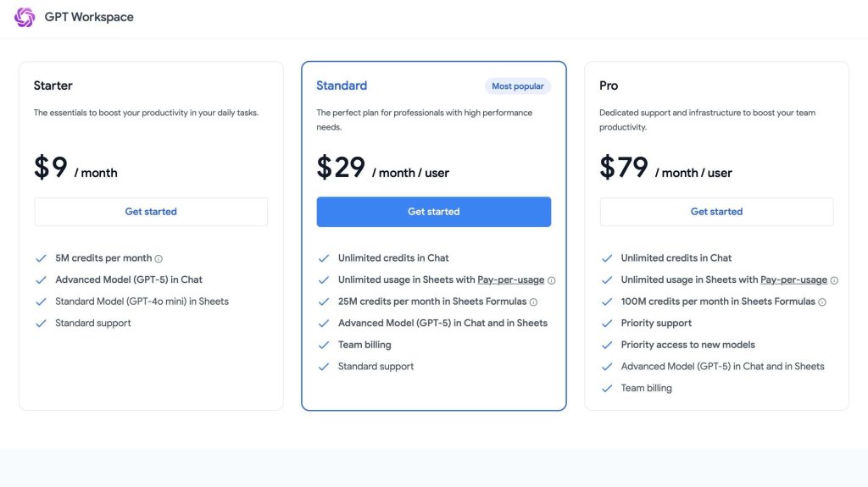Select the Standard plan title
The width and height of the screenshot is (868, 487).
pyautogui.click(x=342, y=86)
